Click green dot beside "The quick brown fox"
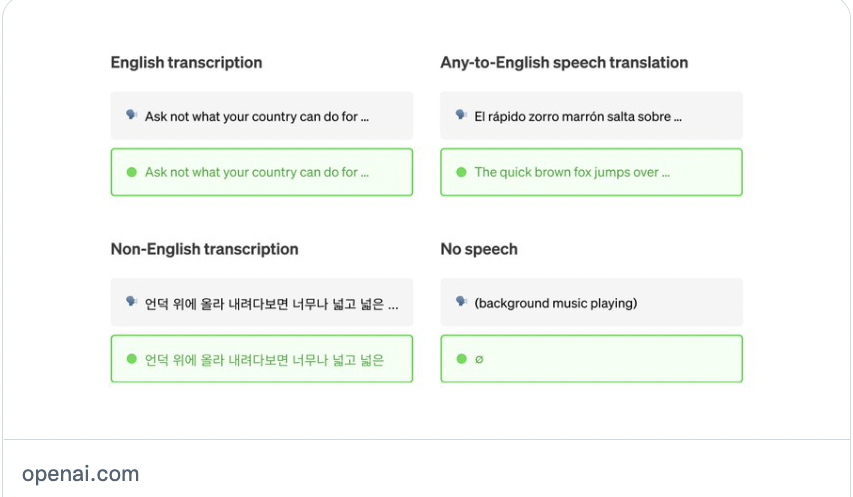The width and height of the screenshot is (853, 497). click(461, 172)
